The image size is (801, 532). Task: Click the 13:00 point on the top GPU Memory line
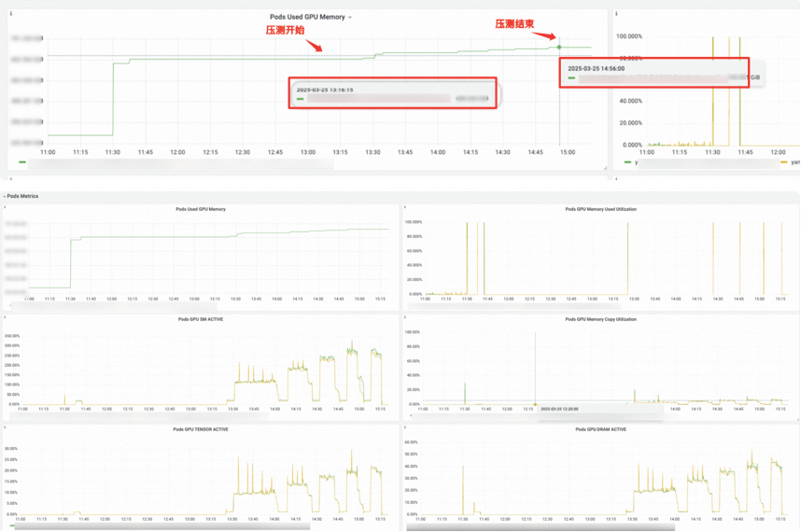pyautogui.click(x=308, y=57)
